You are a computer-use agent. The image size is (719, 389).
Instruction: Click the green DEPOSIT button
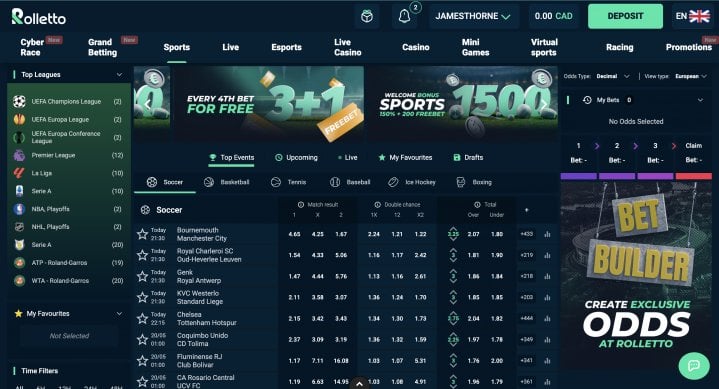[x=625, y=17]
